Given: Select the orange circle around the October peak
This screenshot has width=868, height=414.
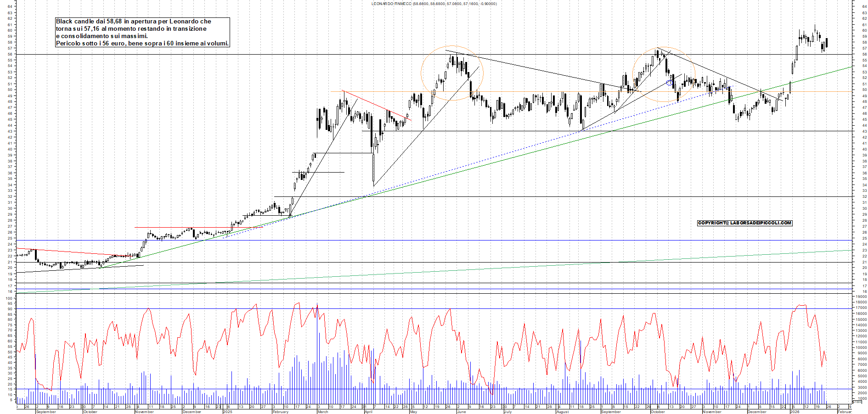Looking at the screenshot, I should [x=634, y=73].
